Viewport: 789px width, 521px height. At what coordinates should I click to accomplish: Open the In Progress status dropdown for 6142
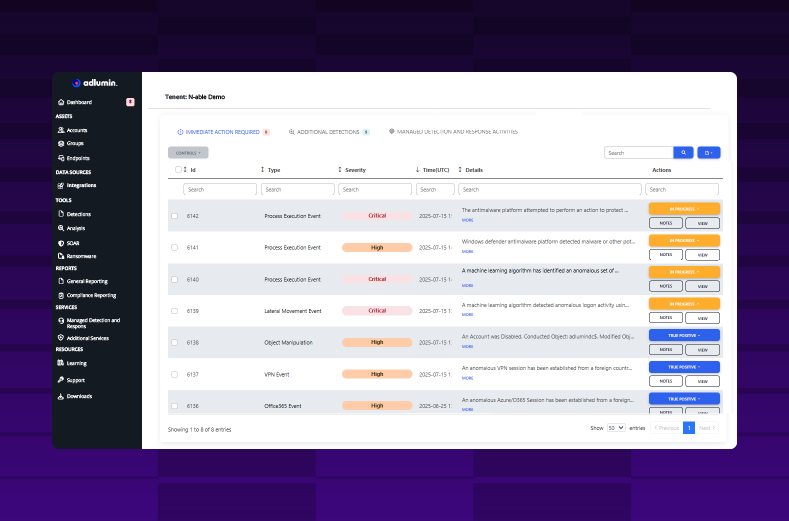click(684, 208)
